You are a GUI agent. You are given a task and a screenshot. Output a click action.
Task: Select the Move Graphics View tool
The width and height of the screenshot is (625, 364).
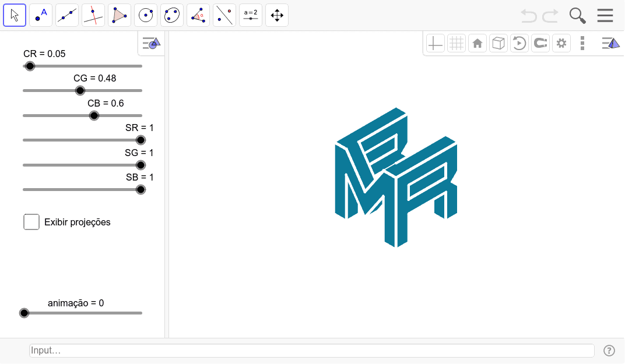(277, 15)
